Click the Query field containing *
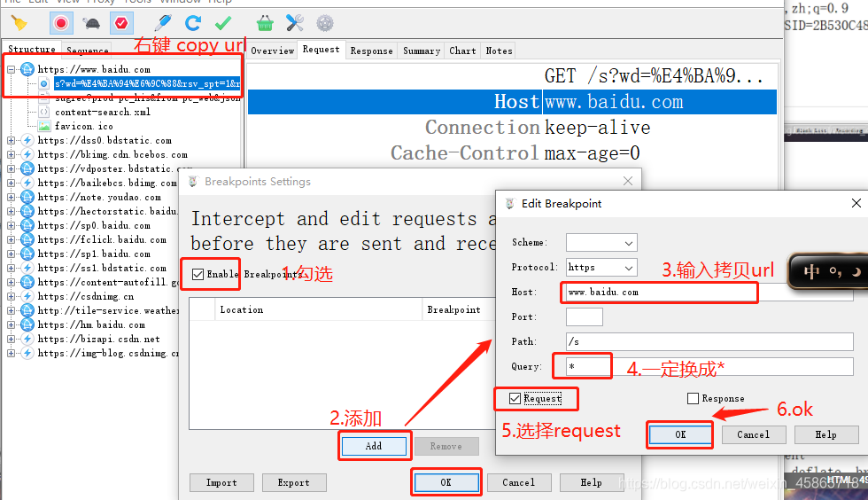Image resolution: width=868 pixels, height=500 pixels. (x=709, y=366)
